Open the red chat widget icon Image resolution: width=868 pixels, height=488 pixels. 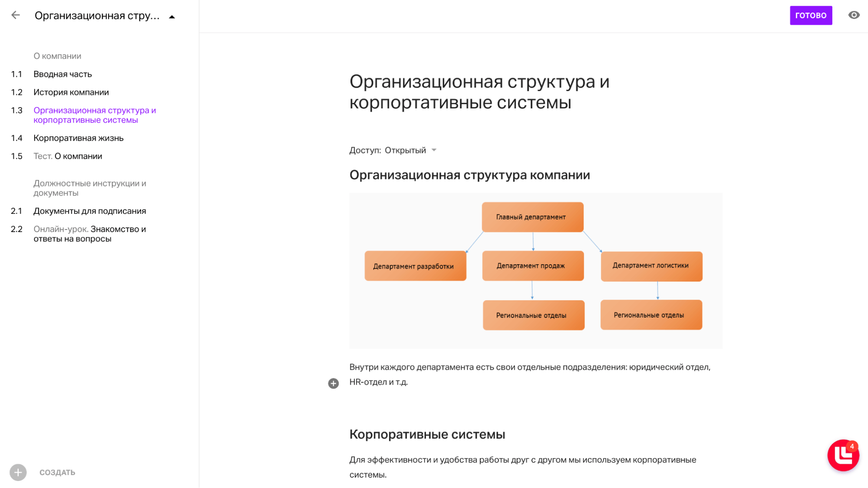point(843,455)
